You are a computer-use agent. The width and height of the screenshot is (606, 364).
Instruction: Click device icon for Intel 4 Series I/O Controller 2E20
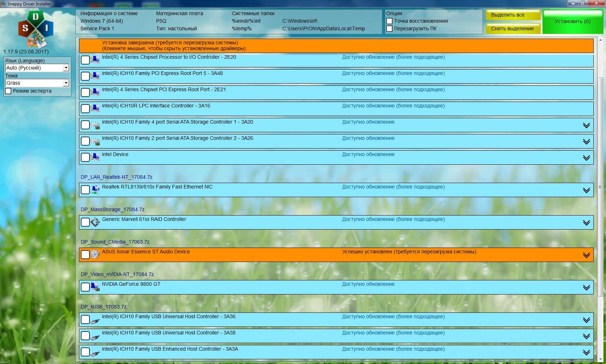(x=95, y=60)
